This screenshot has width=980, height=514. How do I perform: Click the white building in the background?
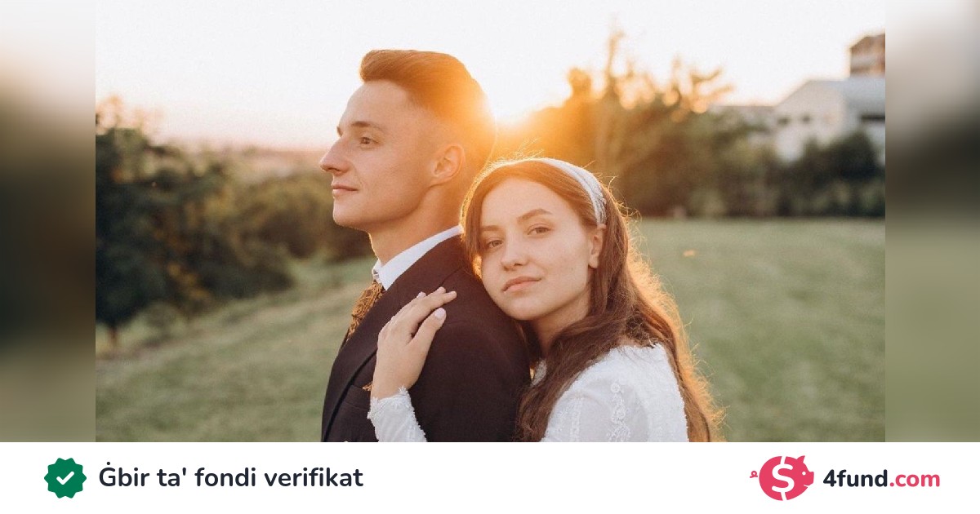(x=829, y=110)
